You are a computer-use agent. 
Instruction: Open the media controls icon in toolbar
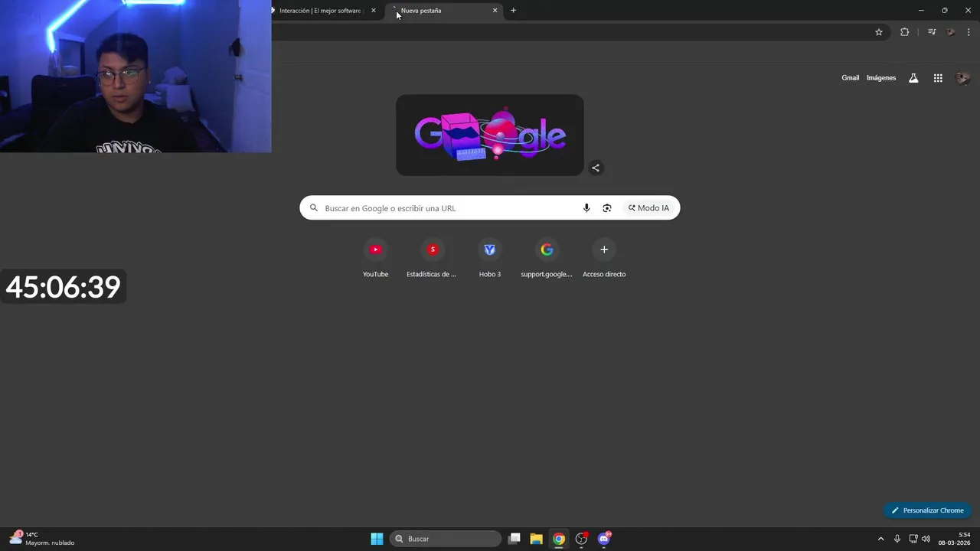932,32
